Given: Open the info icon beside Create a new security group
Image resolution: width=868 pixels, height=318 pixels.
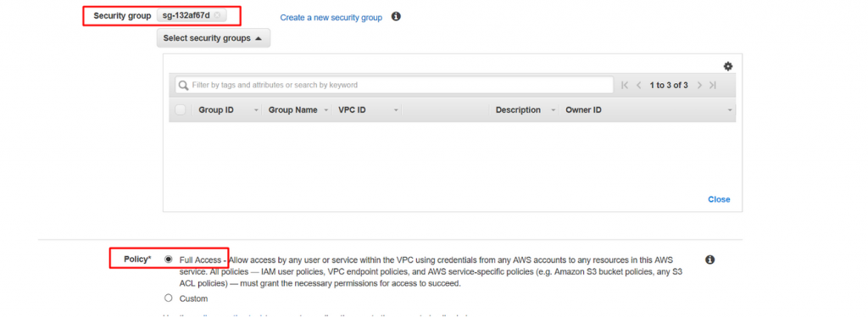Looking at the screenshot, I should click(396, 17).
